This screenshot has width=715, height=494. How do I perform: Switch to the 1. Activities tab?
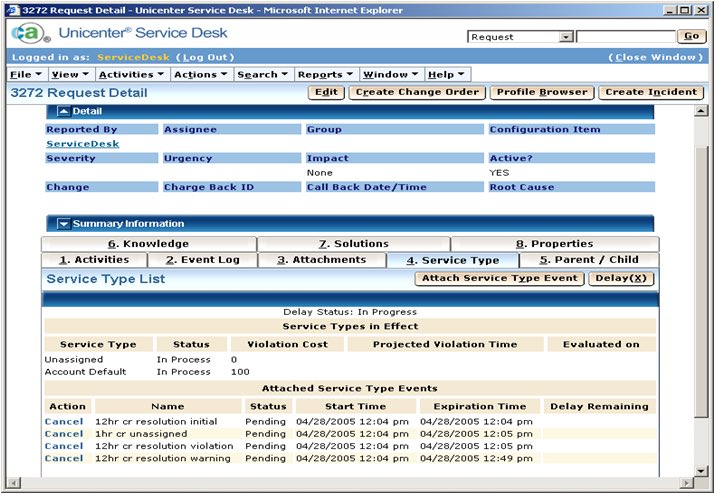94,260
